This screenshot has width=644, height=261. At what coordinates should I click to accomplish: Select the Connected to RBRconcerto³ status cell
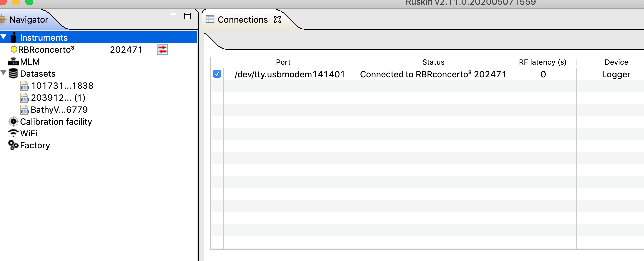(433, 74)
